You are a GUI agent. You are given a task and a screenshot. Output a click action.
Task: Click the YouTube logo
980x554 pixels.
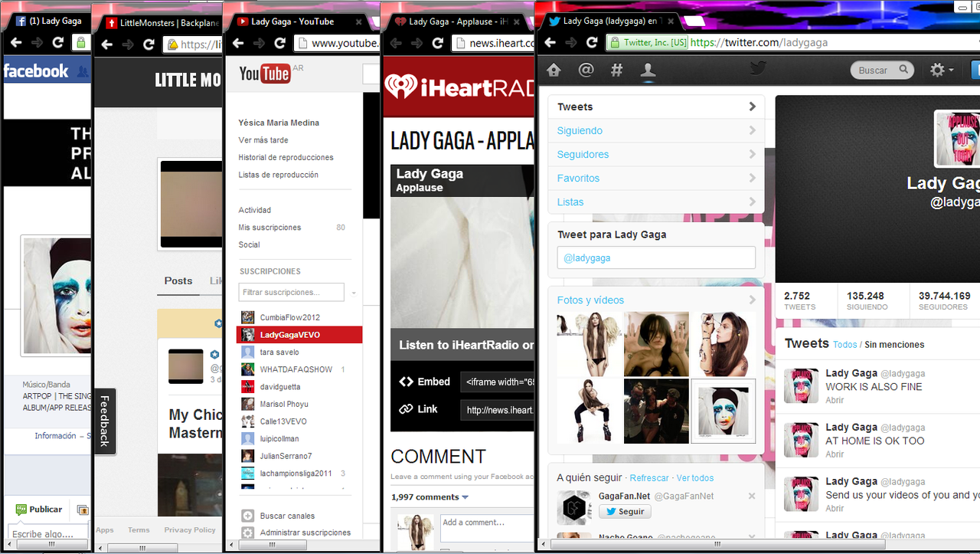[264, 74]
